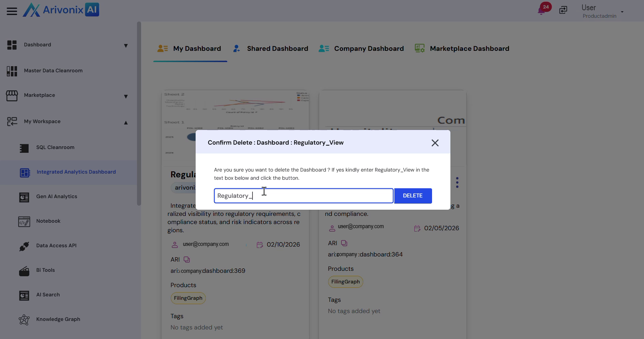
Task: Open the hamburger navigation menu
Action: (12, 11)
